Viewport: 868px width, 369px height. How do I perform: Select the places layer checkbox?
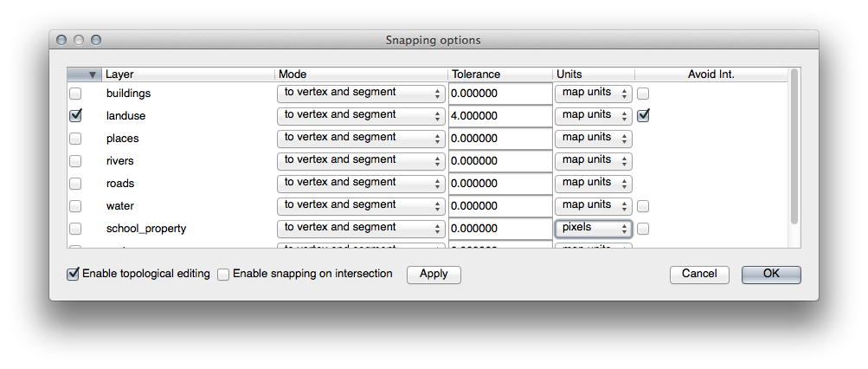point(75,139)
